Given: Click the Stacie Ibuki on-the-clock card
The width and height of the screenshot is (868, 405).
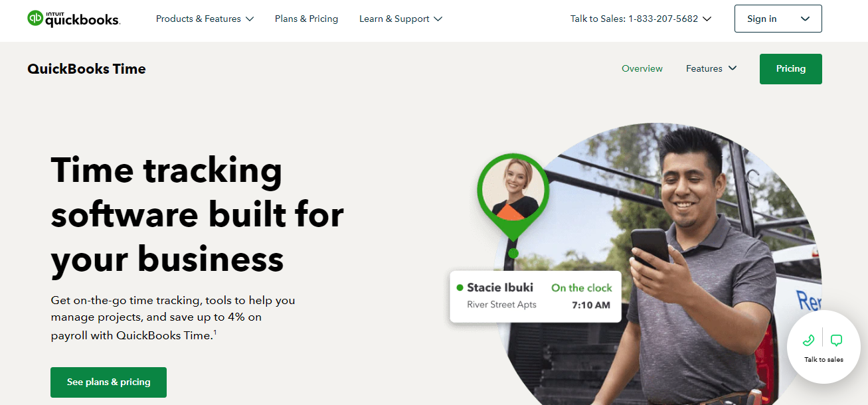Looking at the screenshot, I should click(x=535, y=297).
